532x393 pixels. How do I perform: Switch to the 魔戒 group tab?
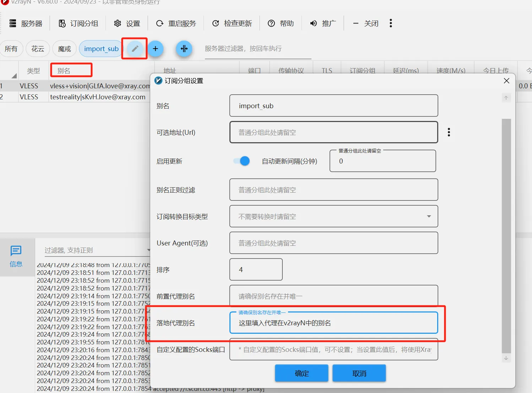pos(64,49)
